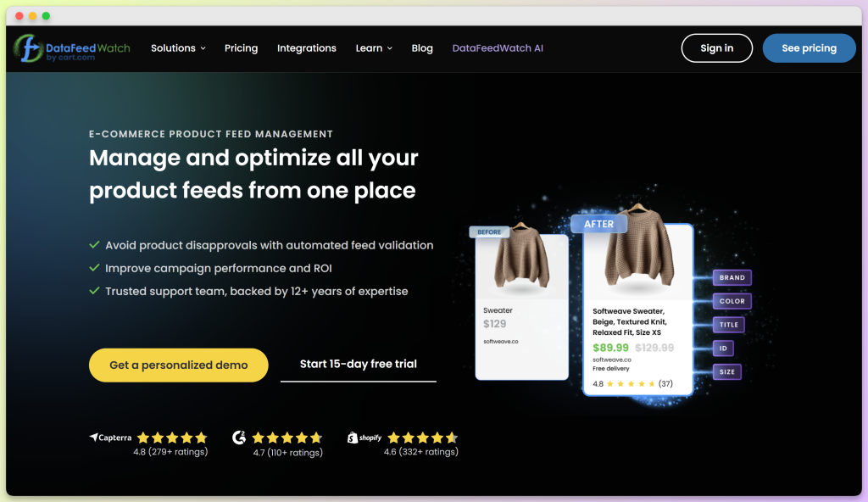Go to the Pricing menu item
Image resolution: width=868 pixels, height=502 pixels.
pyautogui.click(x=241, y=48)
